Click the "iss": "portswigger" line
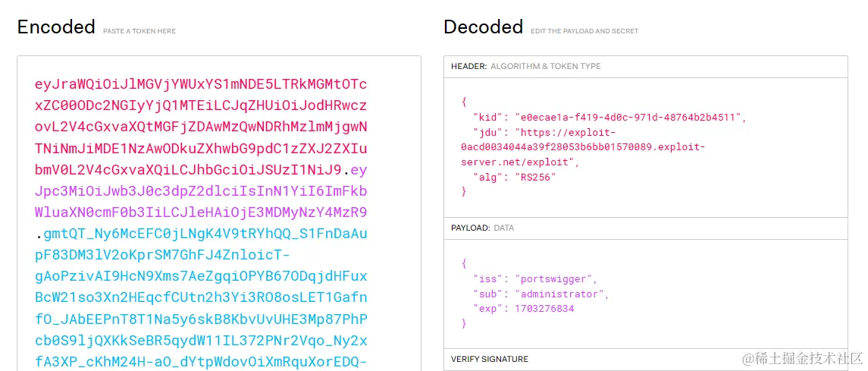This screenshot has width=868, height=371. click(535, 279)
